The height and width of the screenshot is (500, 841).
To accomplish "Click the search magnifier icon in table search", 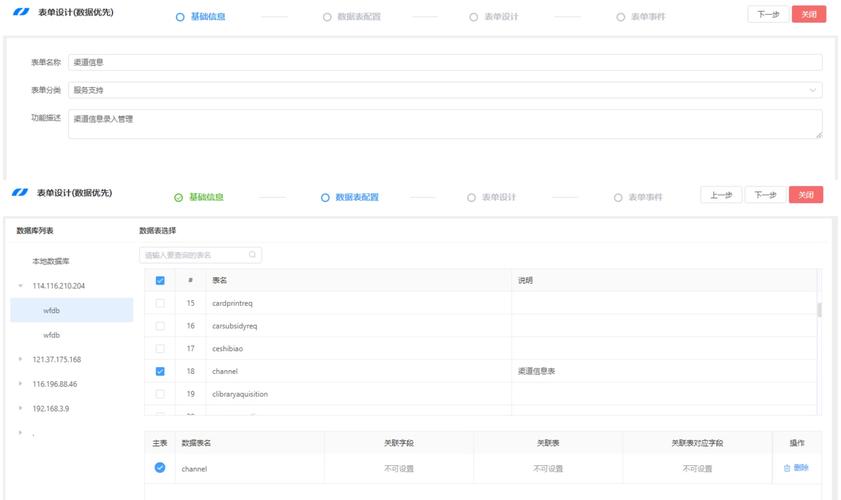I will pyautogui.click(x=252, y=255).
